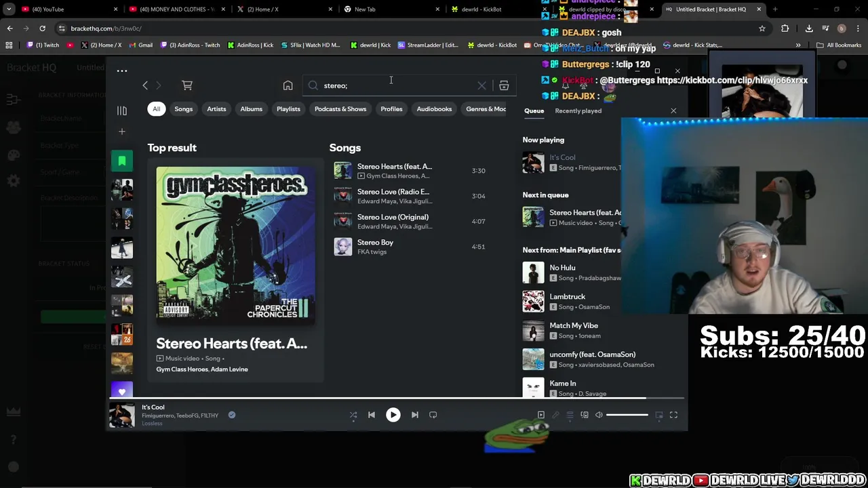Skip to previous track
Screen dimensions: 868x488
372,415
